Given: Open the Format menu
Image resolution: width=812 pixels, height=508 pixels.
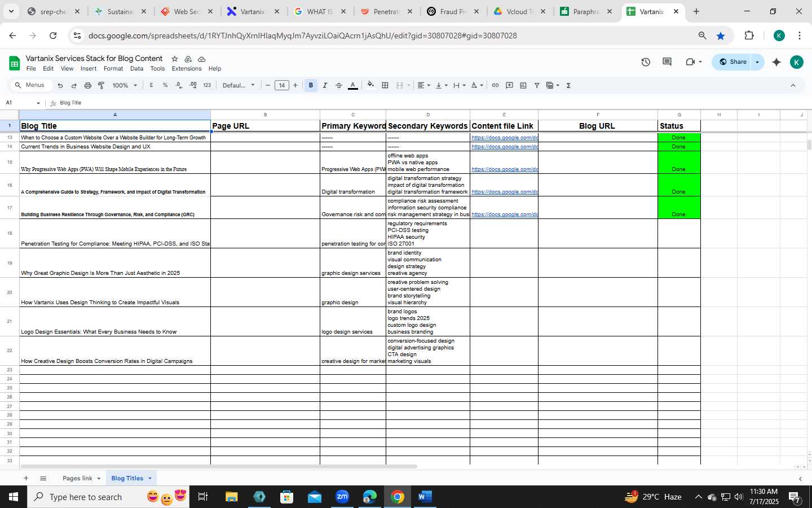Looking at the screenshot, I should (x=113, y=69).
